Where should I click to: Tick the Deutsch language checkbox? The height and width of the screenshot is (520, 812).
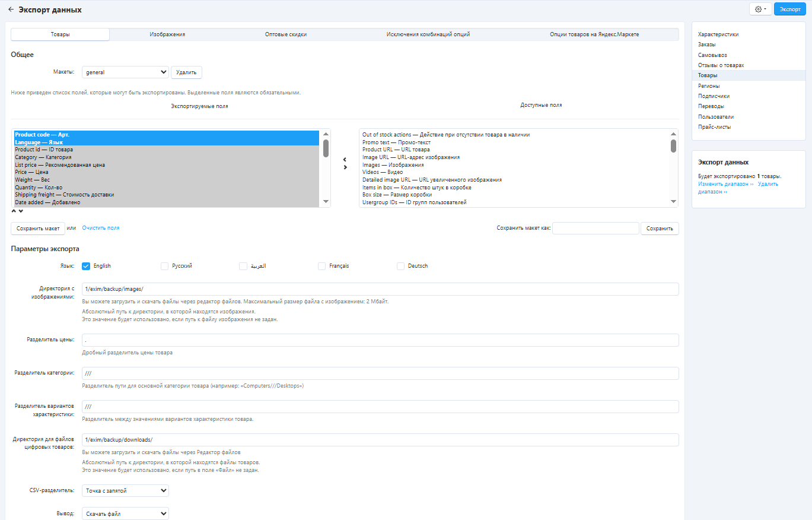pyautogui.click(x=401, y=266)
